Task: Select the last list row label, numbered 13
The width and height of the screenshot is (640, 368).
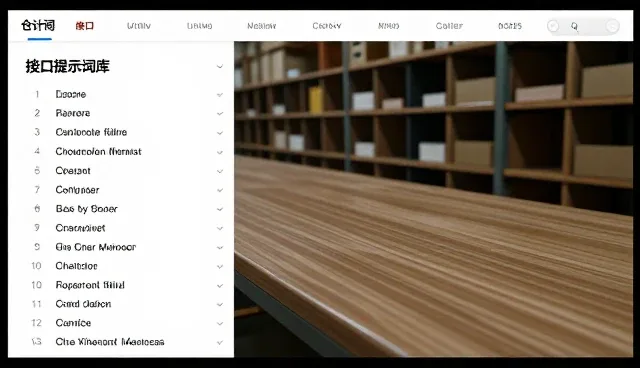Action: coord(110,342)
